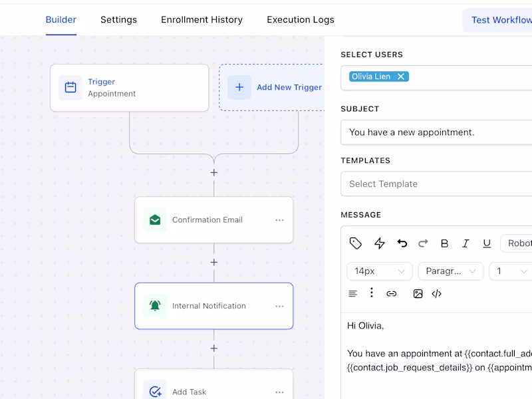532x399 pixels.
Task: Click the Subject input field
Action: (x=436, y=132)
